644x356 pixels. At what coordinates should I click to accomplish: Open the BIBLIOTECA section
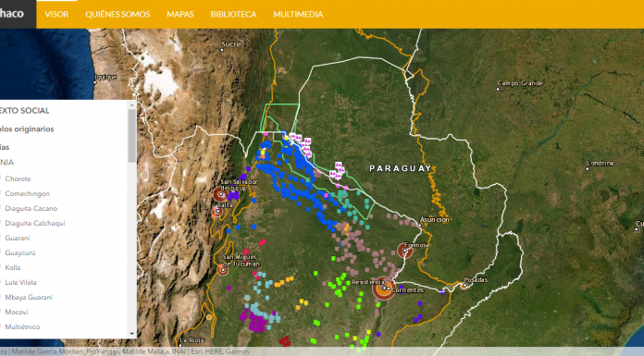(233, 15)
